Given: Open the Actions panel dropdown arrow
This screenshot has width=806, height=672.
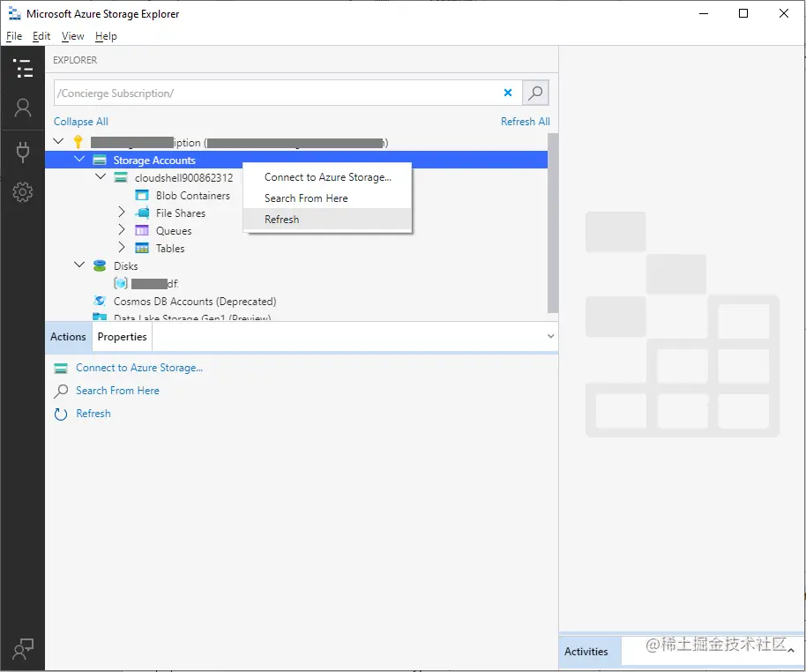Looking at the screenshot, I should [551, 336].
